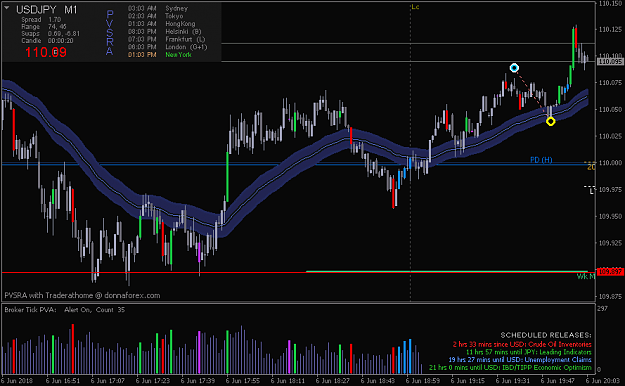Click the 6 Jun 18:43 time label
The image size is (625, 386).
pos(378,381)
